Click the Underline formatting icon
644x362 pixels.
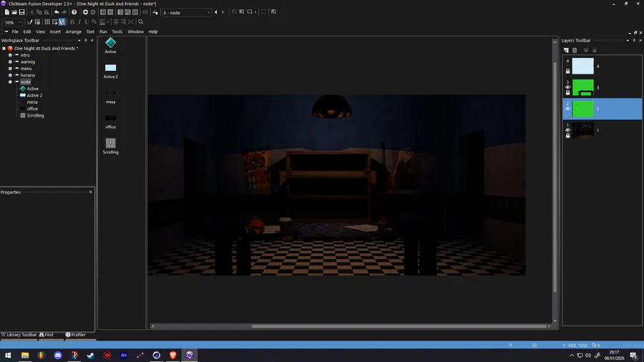tap(87, 22)
